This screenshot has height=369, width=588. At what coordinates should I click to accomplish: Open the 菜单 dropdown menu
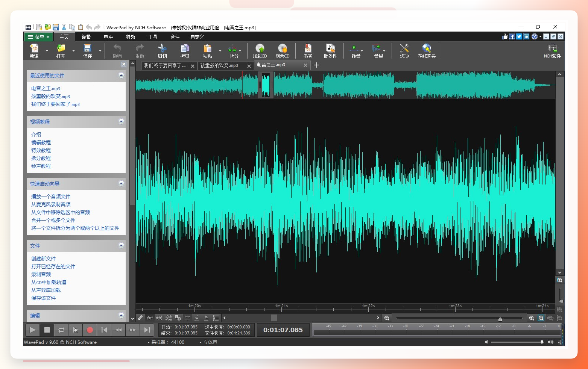pos(38,37)
